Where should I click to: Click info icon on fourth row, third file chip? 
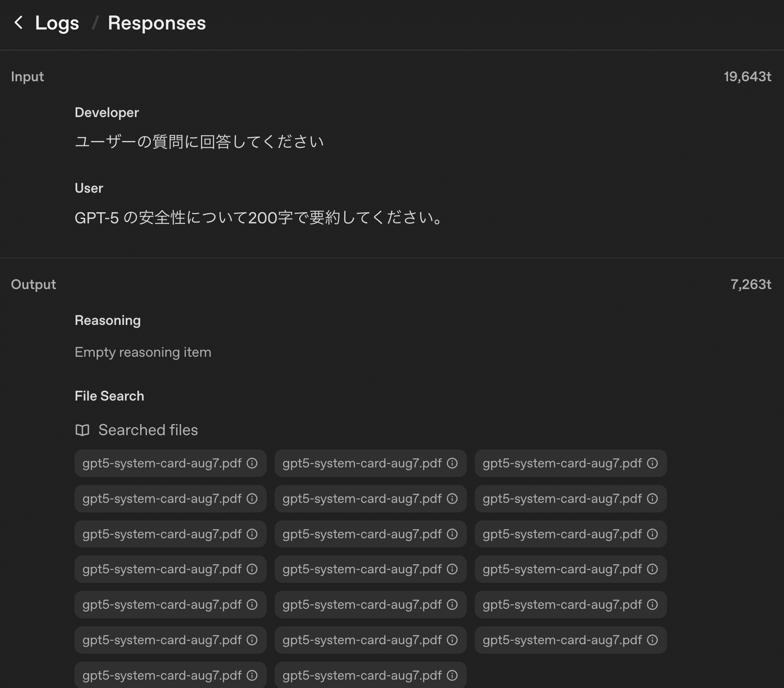[x=652, y=569]
